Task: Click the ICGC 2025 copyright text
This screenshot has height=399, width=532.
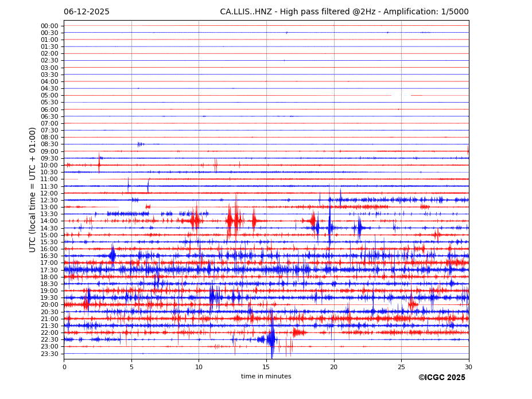Action: (x=441, y=377)
